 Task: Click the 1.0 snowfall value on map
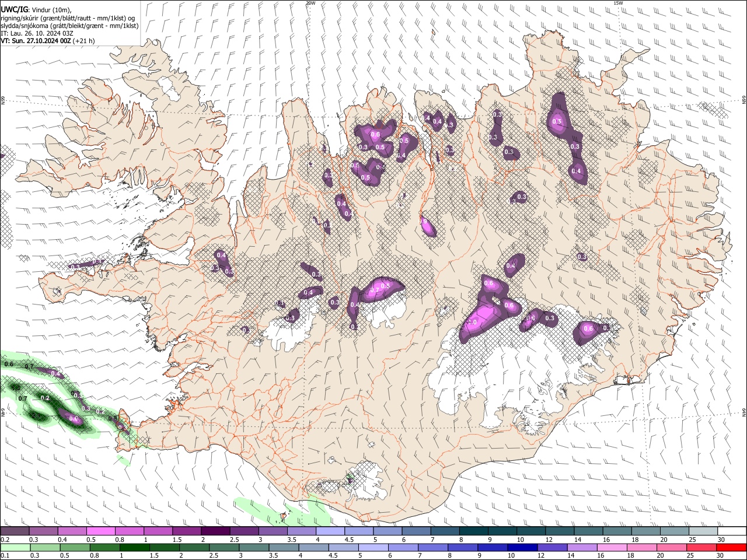472,323
